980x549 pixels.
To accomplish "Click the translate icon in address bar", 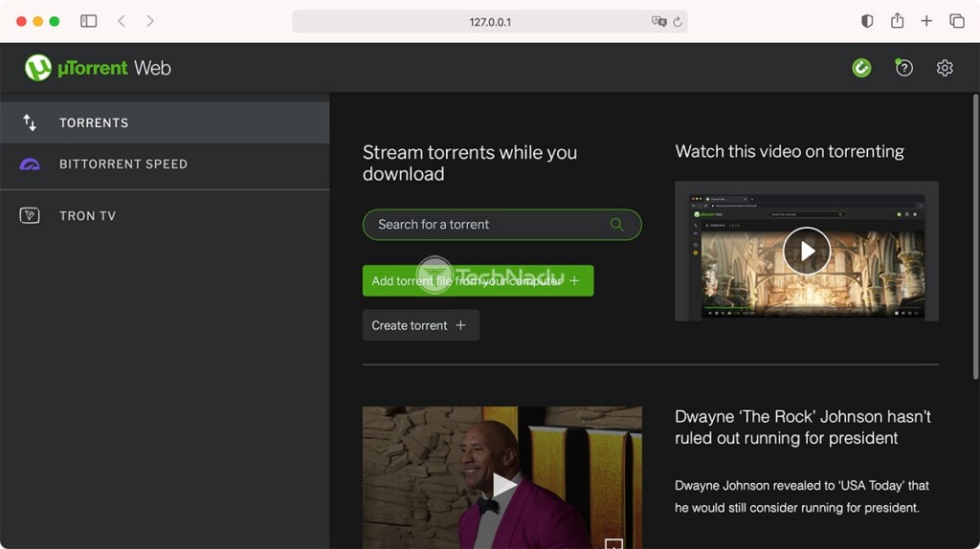I will [658, 22].
